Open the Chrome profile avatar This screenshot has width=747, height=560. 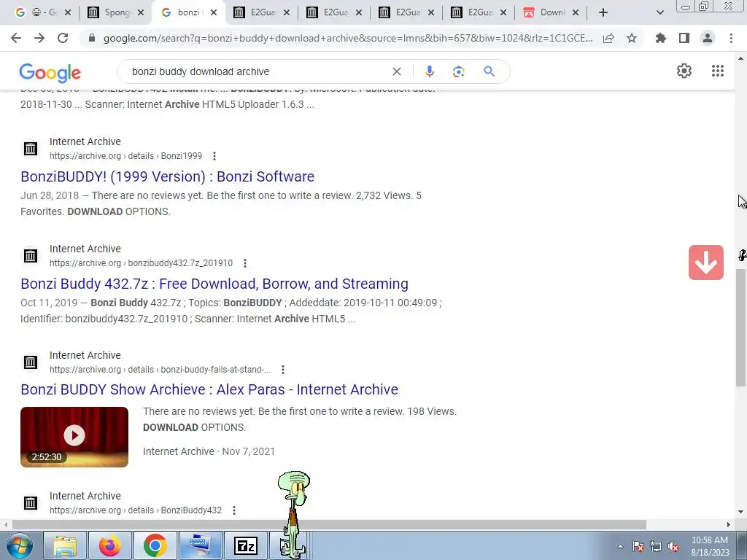708,38
